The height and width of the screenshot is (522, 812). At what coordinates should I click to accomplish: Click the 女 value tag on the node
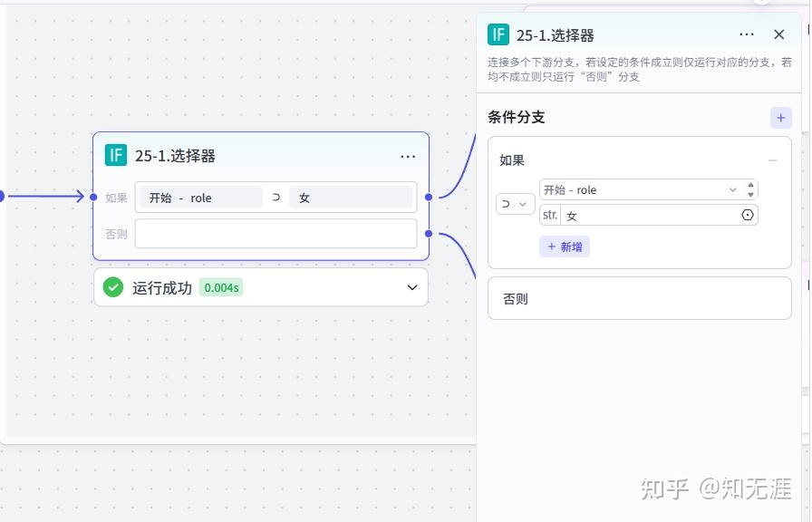click(x=351, y=198)
